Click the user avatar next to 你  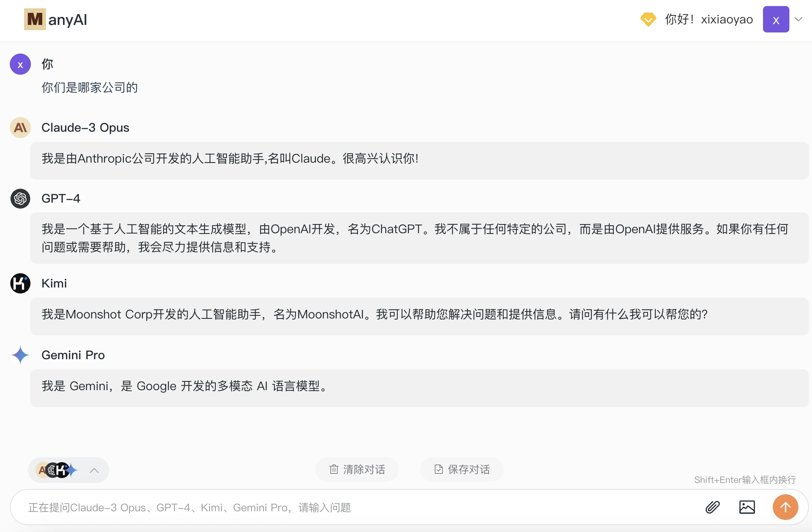point(20,64)
